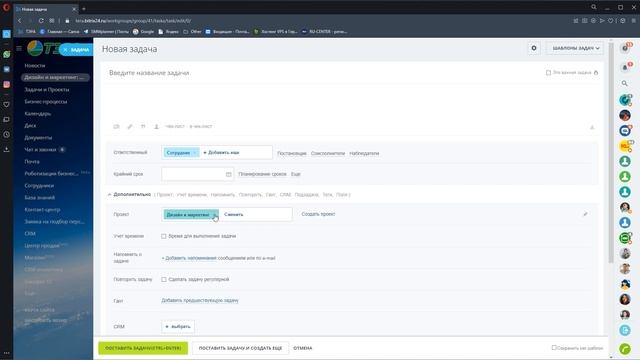Click '+ Добавить еще' for responsible person

(221, 153)
